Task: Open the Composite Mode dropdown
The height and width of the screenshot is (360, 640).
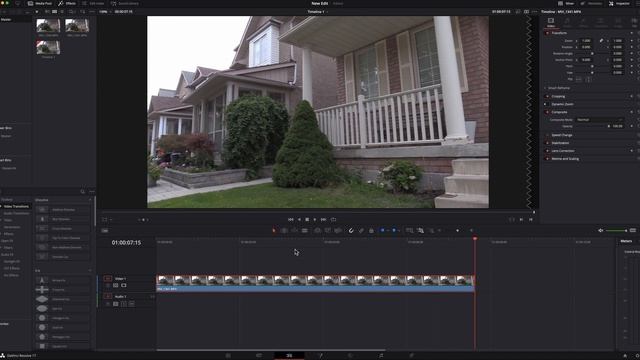Action: [600, 120]
